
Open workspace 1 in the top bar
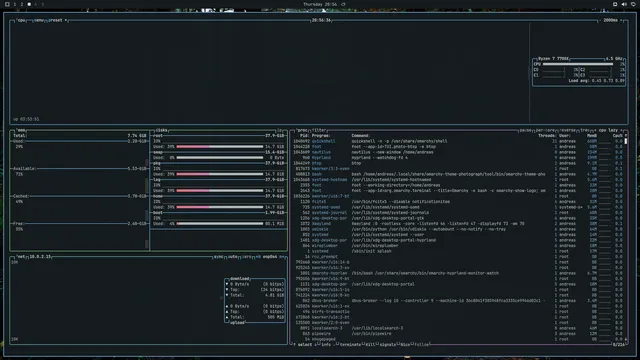click(15, 4)
